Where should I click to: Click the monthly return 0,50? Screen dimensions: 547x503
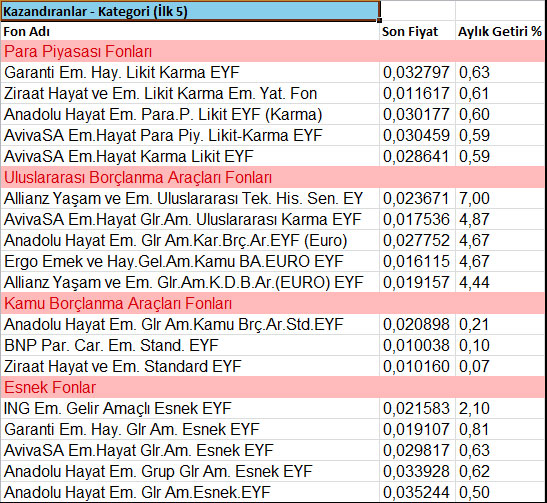pos(500,492)
